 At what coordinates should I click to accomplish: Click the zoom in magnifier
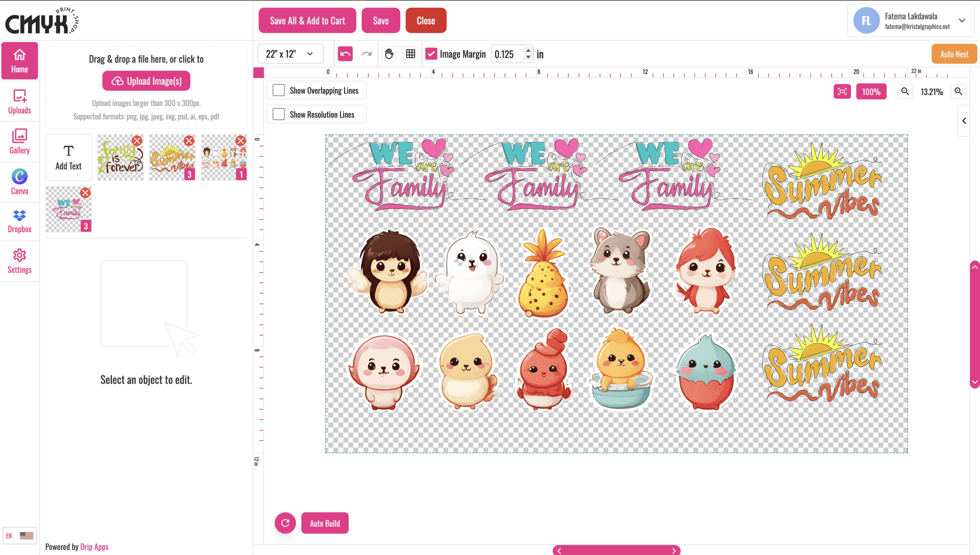tap(958, 92)
